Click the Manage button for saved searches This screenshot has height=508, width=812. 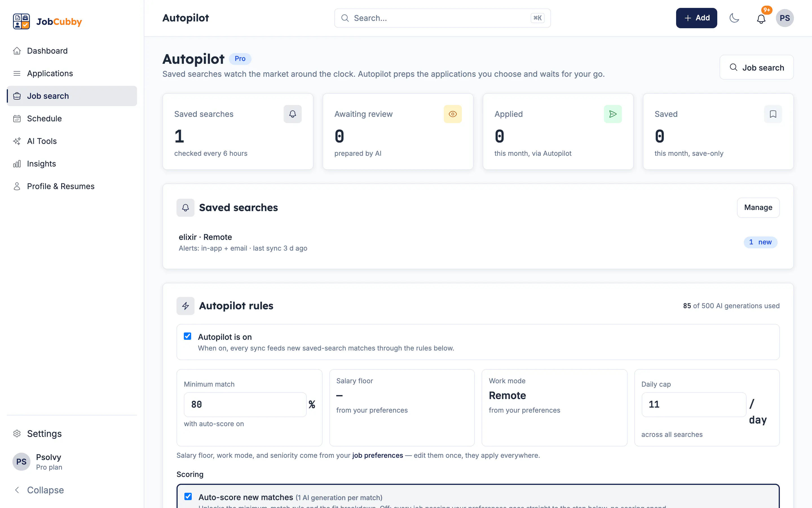point(758,208)
